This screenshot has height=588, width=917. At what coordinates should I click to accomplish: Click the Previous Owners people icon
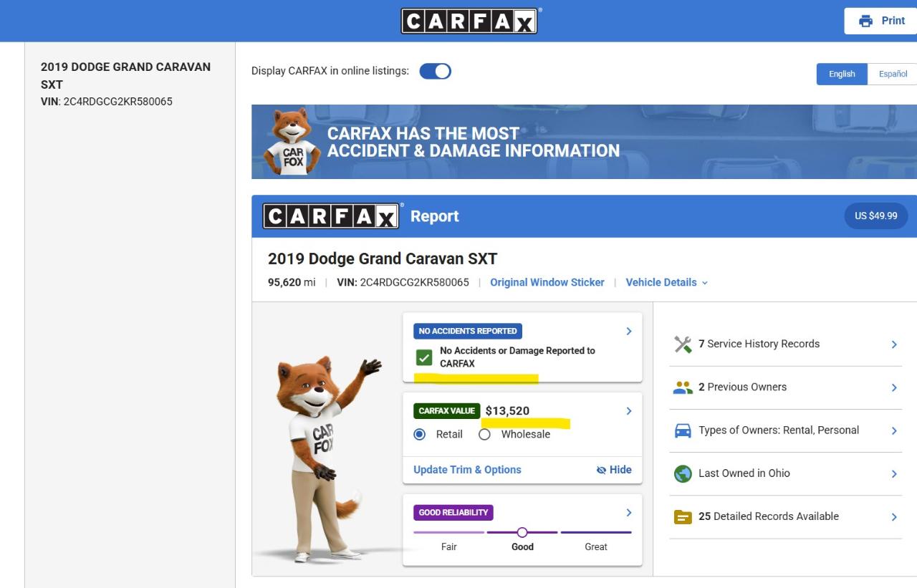point(683,387)
